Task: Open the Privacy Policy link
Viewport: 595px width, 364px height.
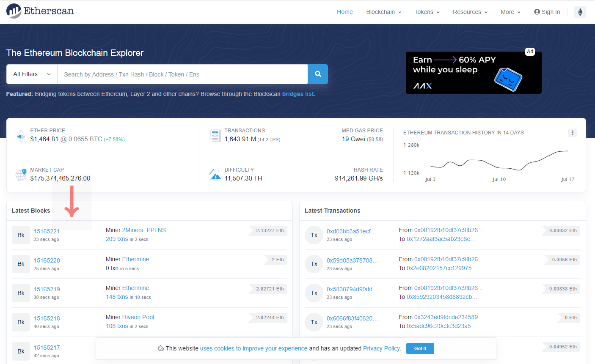Action: pos(382,348)
